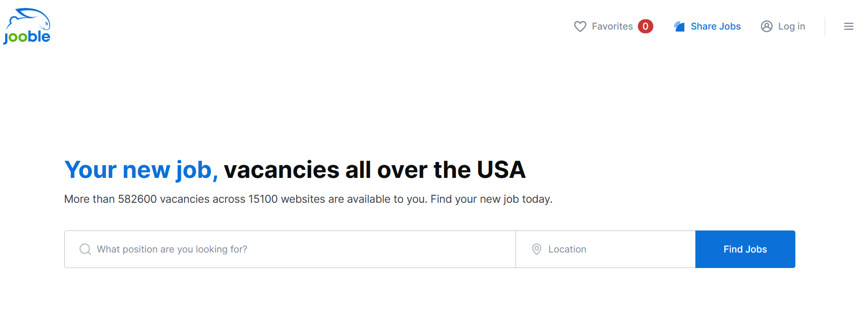Click the vertical divider beside Log in
This screenshot has width=868, height=314.
pyautogui.click(x=825, y=27)
